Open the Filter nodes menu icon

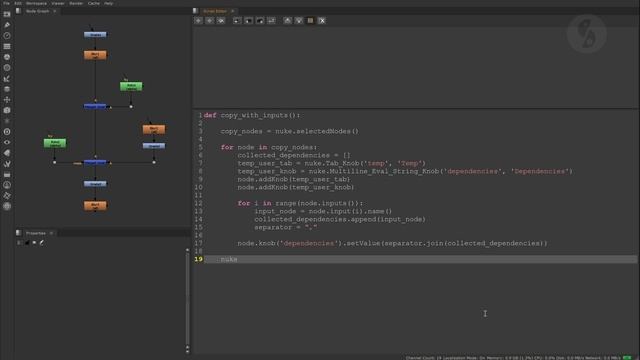[x=7, y=68]
